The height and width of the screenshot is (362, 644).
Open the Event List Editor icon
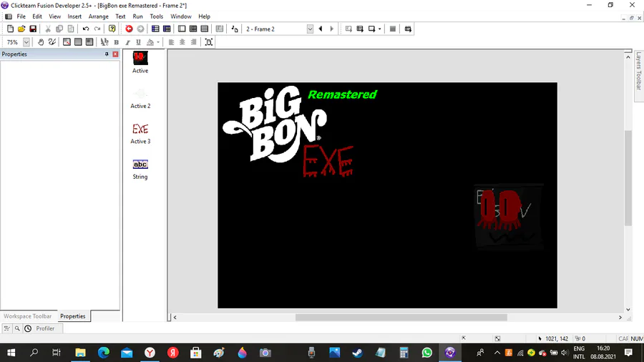pyautogui.click(x=205, y=29)
